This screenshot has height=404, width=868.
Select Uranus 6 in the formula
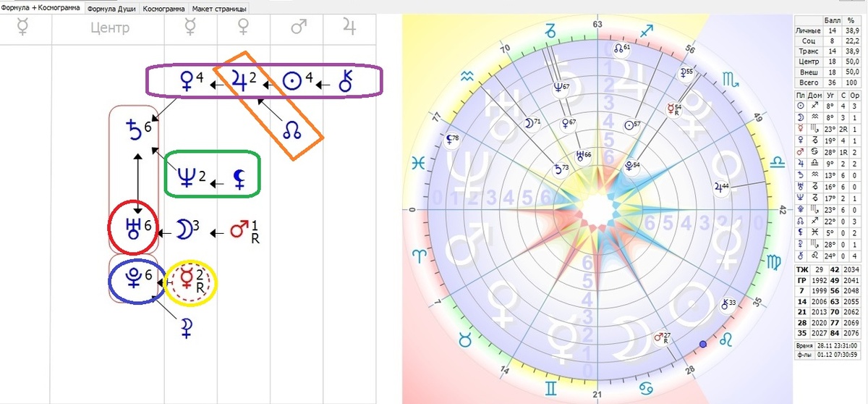[137, 230]
